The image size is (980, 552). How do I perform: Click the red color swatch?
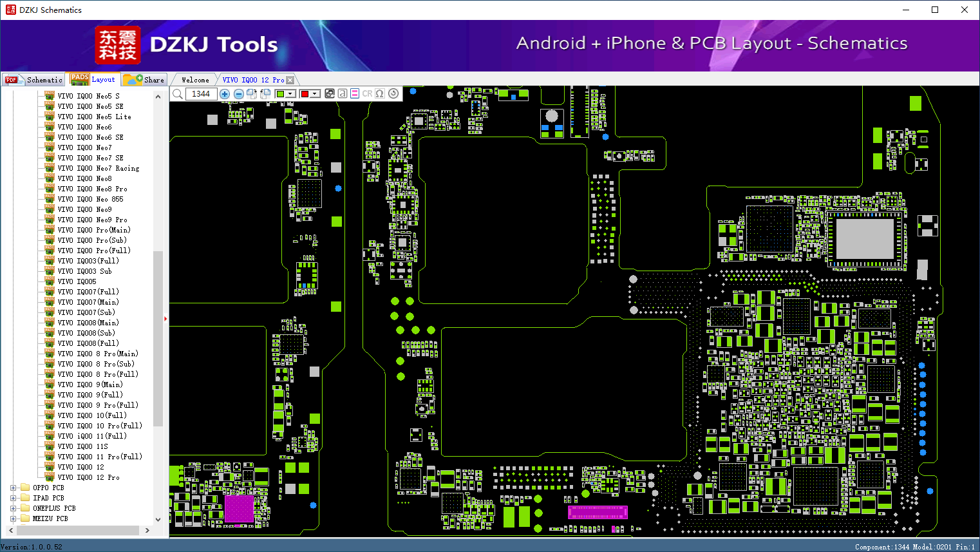[305, 94]
